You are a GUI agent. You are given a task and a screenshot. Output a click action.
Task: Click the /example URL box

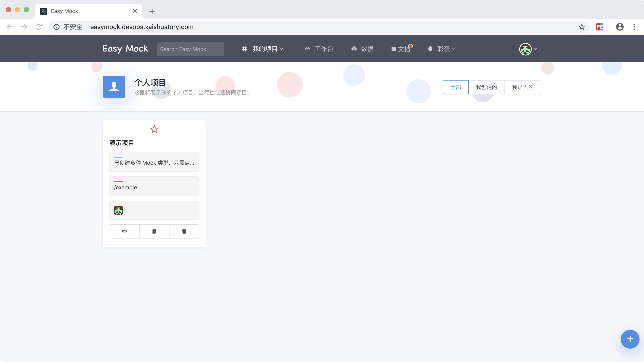click(x=154, y=186)
